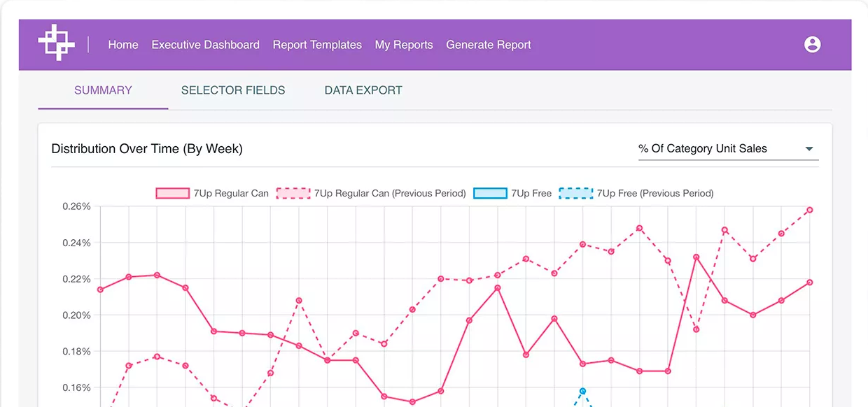Screen dimensions: 868x407
Task: Navigate to Report Templates
Action: (317, 45)
